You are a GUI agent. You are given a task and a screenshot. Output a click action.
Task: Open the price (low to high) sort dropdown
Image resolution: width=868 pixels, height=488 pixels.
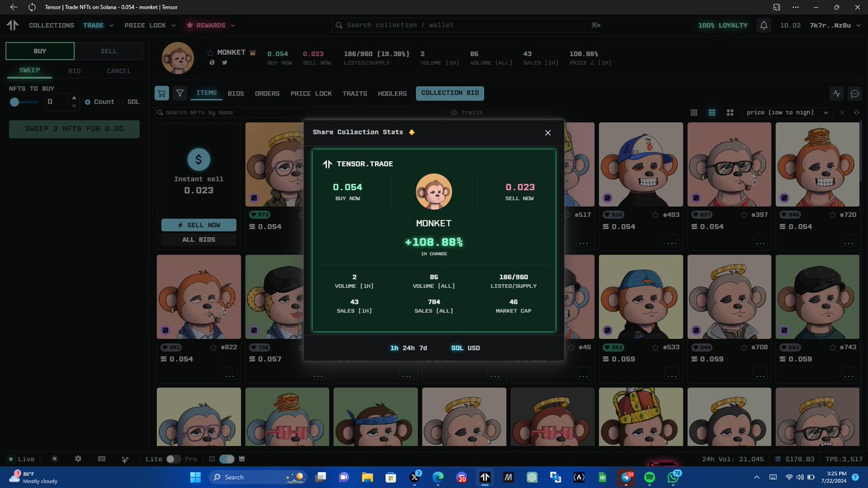click(x=789, y=113)
